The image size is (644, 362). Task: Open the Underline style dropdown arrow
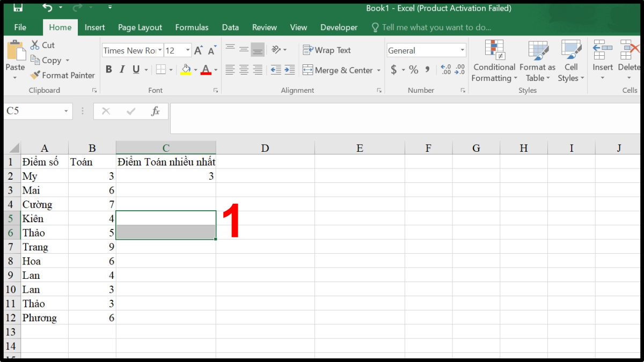[147, 70]
